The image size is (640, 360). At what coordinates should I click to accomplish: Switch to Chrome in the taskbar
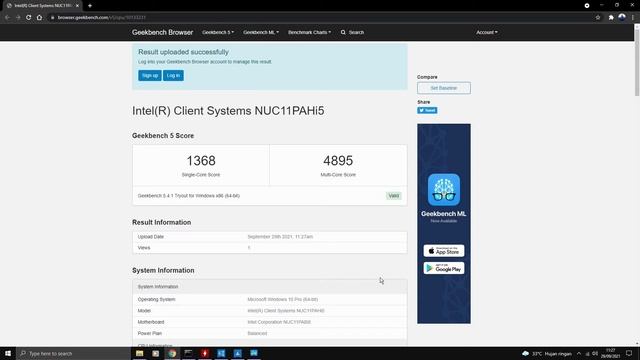pyautogui.click(x=172, y=353)
